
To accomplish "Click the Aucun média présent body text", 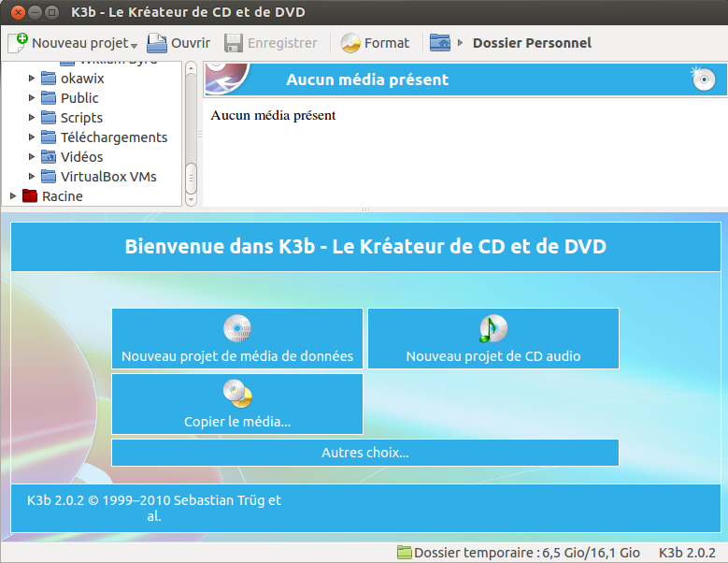I will click(273, 115).
